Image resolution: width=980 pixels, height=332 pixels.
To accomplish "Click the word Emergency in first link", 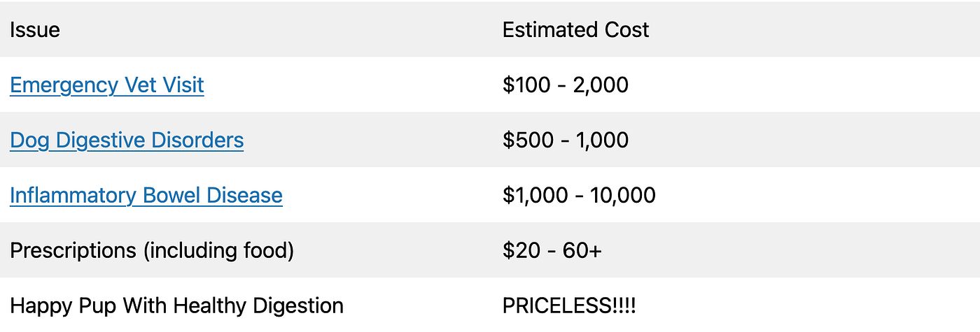I will 64,85.
